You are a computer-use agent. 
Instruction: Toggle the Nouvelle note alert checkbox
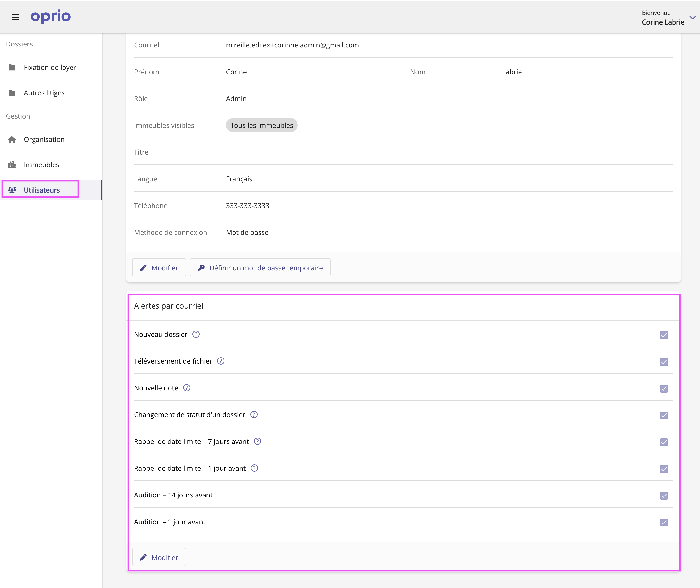click(x=663, y=389)
